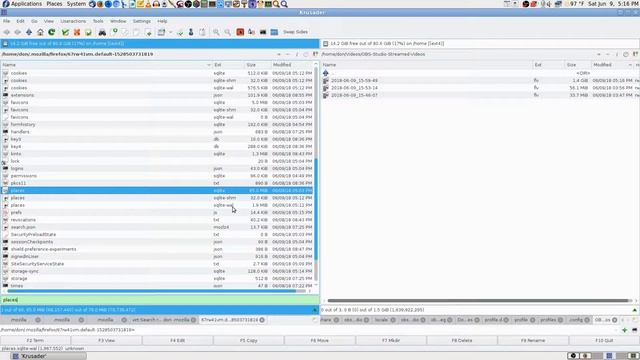640x360 pixels.
Task: Click green check icon right of orange X
Action: pos(88,32)
